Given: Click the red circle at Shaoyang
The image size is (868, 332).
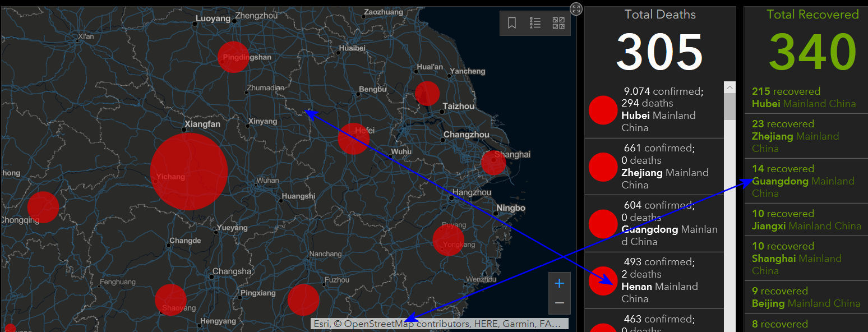Looking at the screenshot, I should 171,299.
